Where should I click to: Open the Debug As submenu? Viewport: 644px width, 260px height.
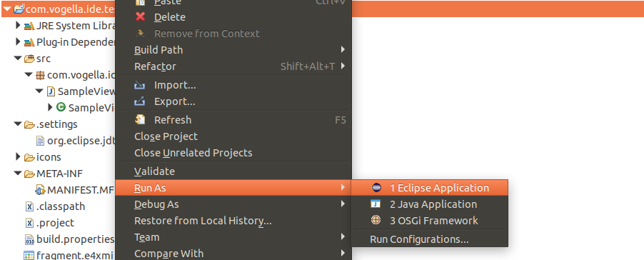233,204
